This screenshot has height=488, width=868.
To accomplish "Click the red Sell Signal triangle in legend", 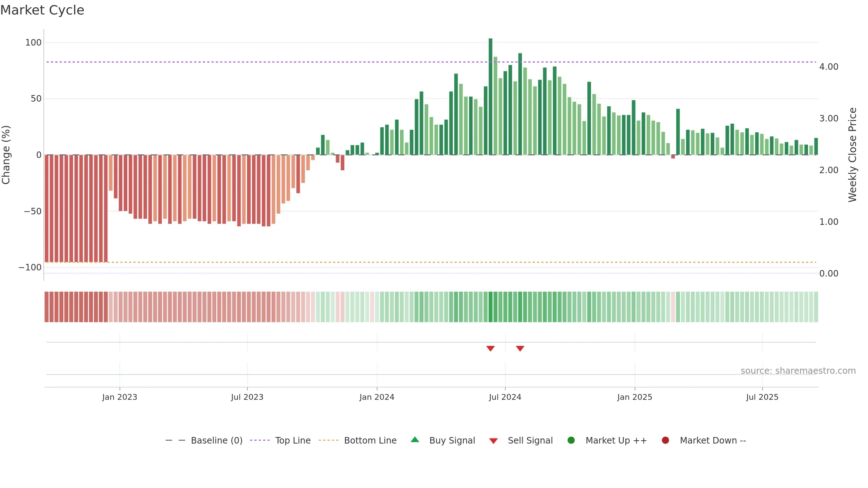I will pyautogui.click(x=493, y=441).
